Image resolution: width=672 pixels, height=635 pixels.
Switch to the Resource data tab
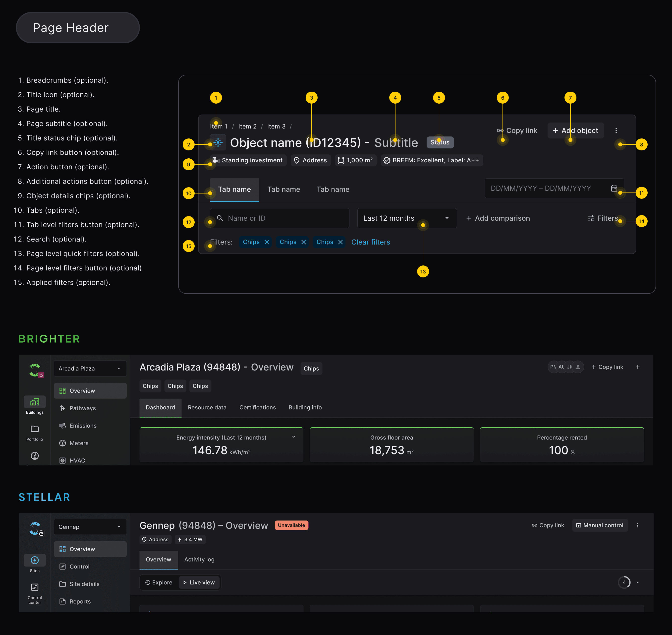coord(207,408)
